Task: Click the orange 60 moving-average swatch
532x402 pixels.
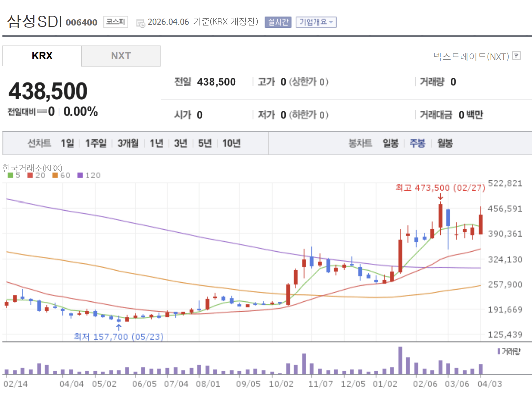Action: [x=55, y=175]
